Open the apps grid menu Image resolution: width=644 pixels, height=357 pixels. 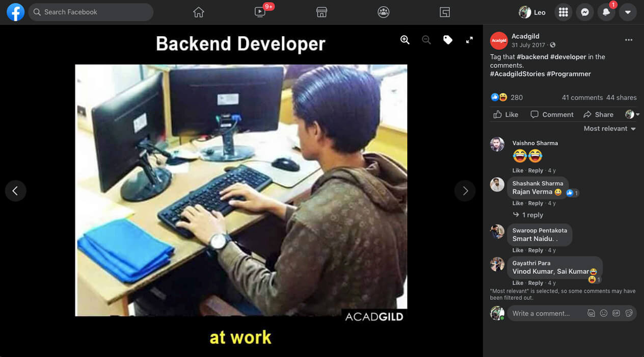(563, 12)
